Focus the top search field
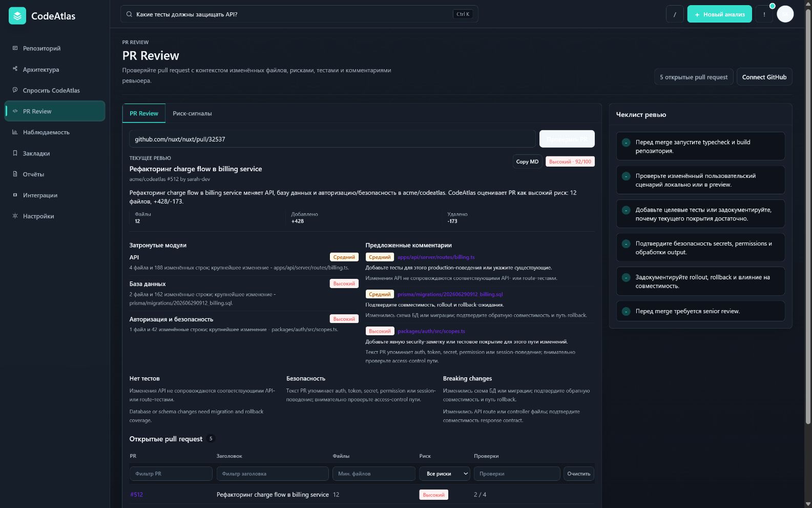The image size is (812, 508). 299,14
